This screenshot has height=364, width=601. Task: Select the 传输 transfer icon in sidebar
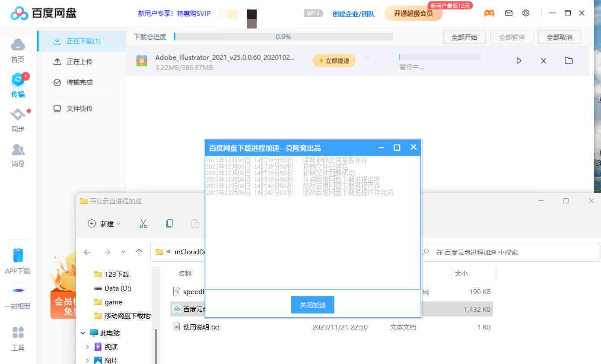point(18,85)
